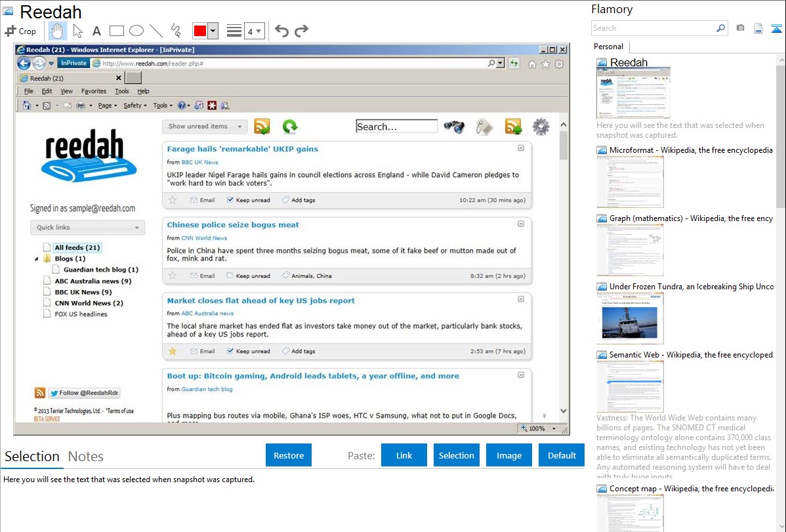
Task: Click the print icon in command bar
Action: click(x=81, y=106)
